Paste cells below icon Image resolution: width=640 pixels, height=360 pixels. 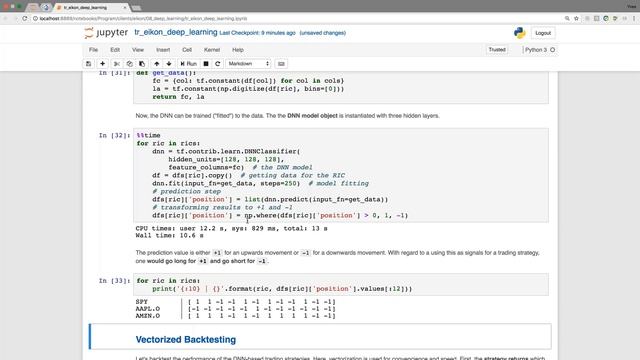click(142, 64)
